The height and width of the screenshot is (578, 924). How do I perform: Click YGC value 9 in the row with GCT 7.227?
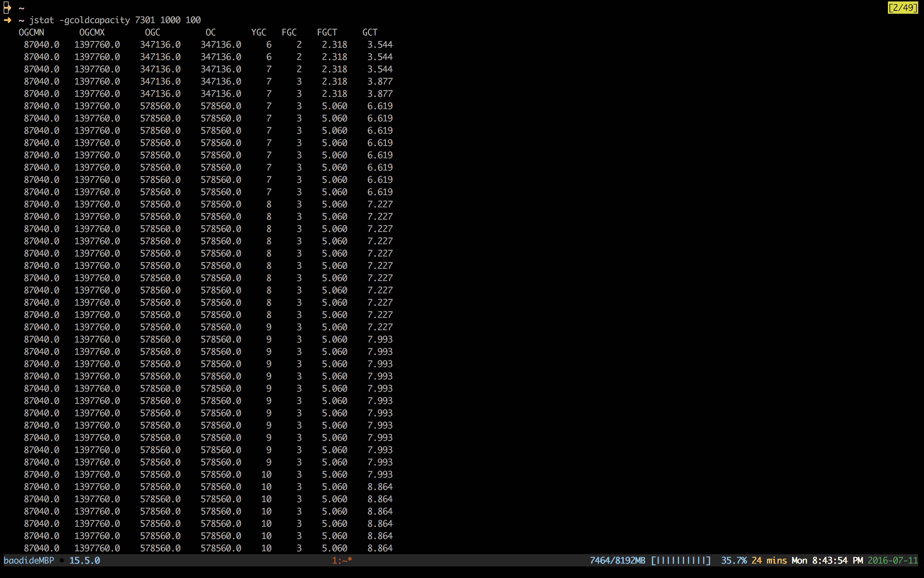point(269,327)
